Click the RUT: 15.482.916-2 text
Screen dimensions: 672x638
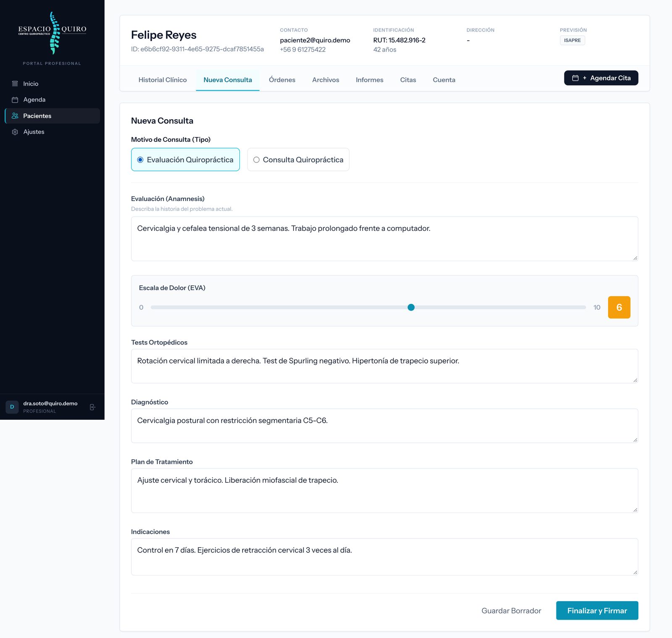click(x=399, y=40)
